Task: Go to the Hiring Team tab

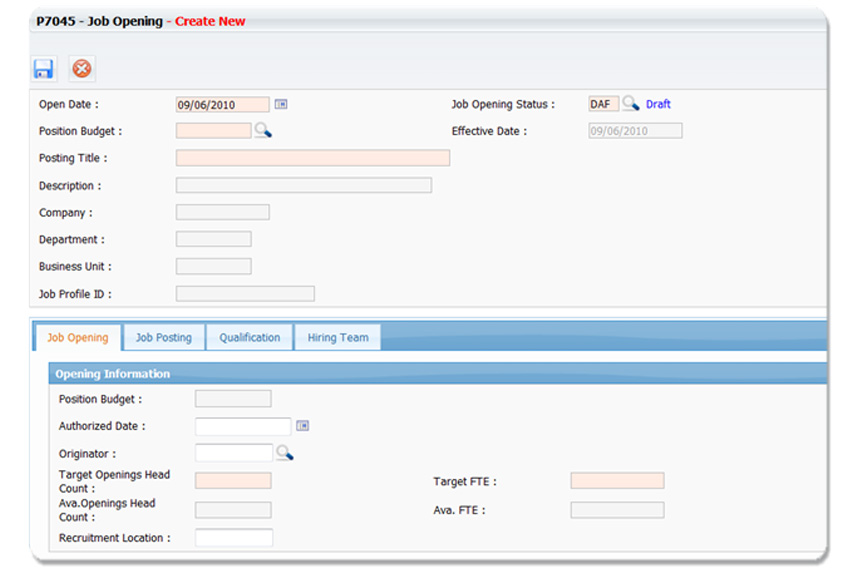Action: [x=338, y=338]
